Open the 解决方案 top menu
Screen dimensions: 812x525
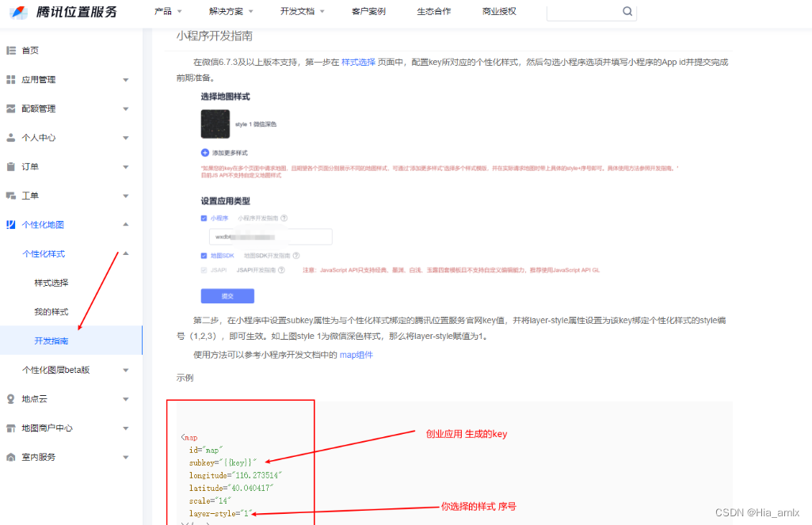pyautogui.click(x=231, y=11)
